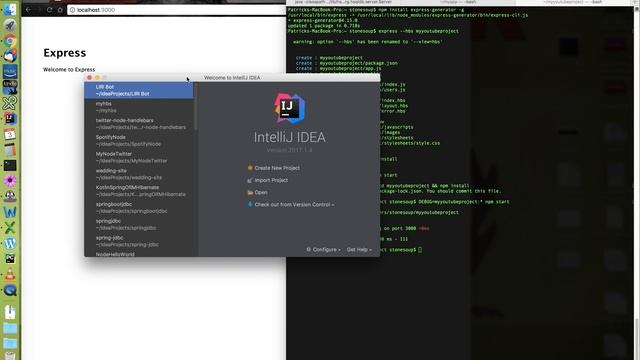Open springbootjdbc recent project

139,207
